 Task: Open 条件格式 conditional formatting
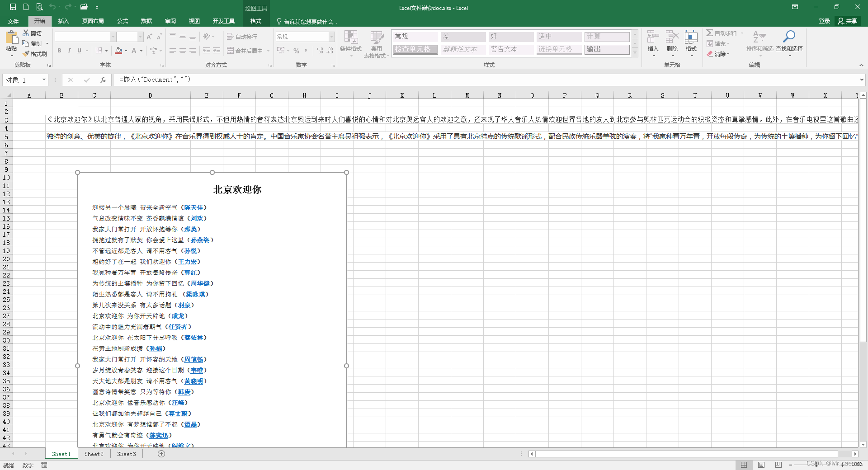(x=351, y=44)
